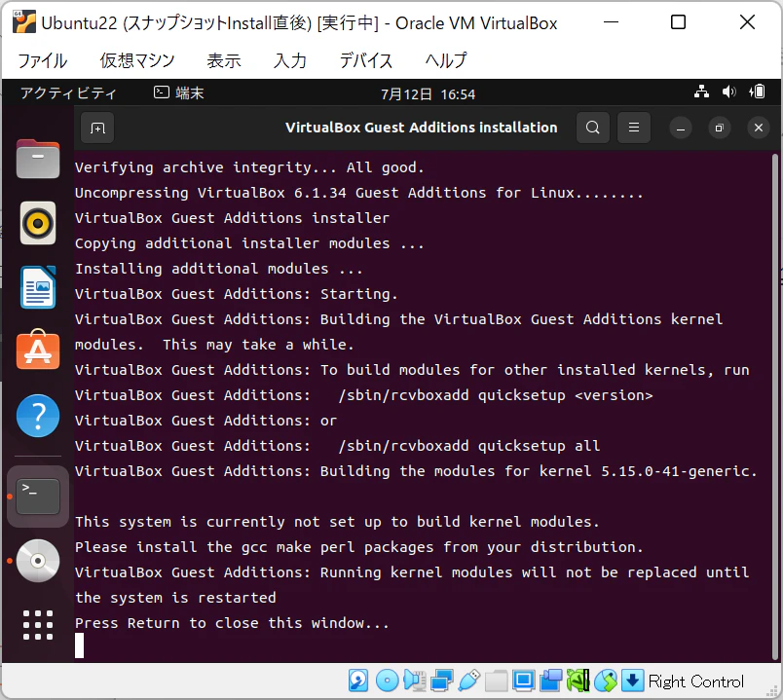Open Ubuntu Software from the dock

(x=38, y=350)
